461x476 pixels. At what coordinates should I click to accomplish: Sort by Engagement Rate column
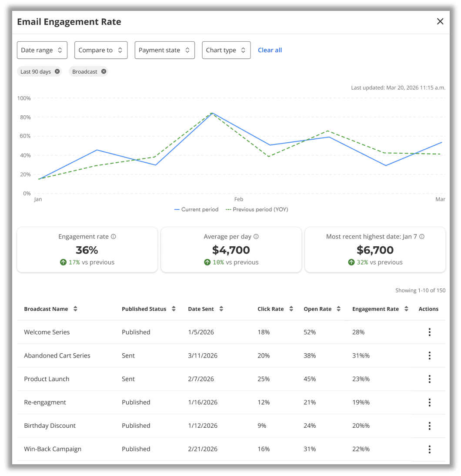(406, 309)
